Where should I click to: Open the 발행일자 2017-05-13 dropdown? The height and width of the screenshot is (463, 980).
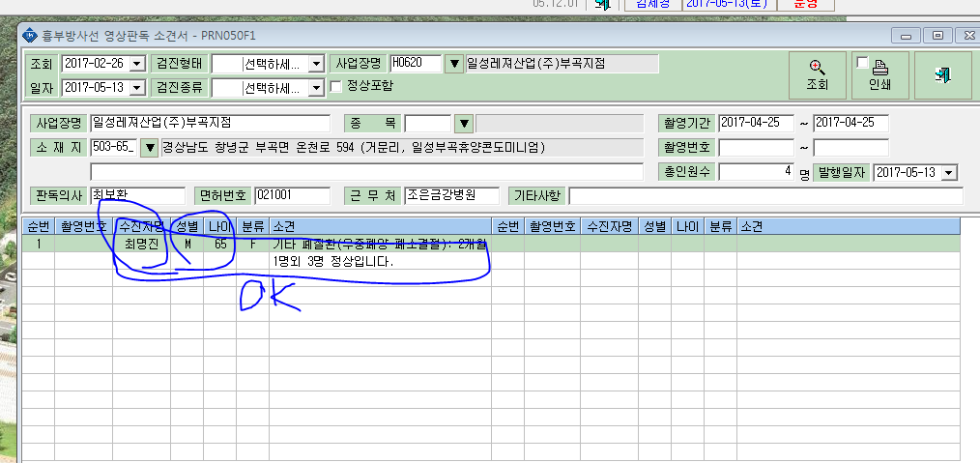(x=949, y=172)
